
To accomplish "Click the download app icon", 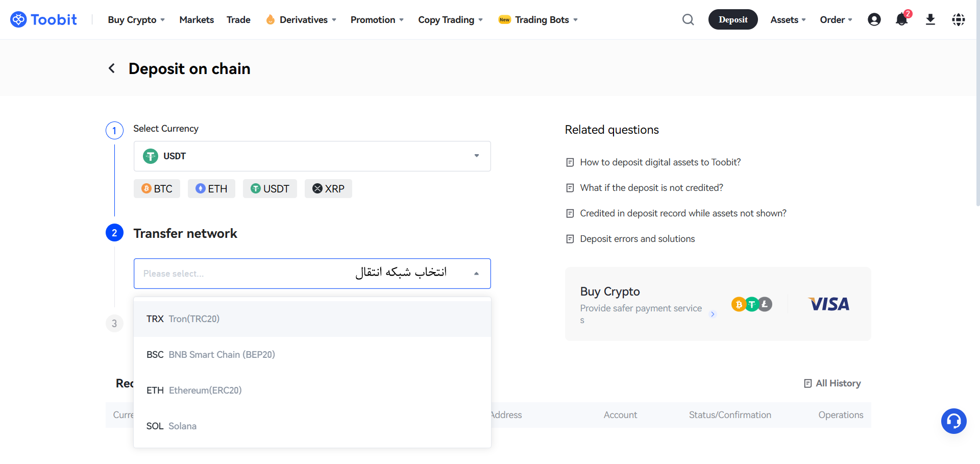I will [x=930, y=19].
